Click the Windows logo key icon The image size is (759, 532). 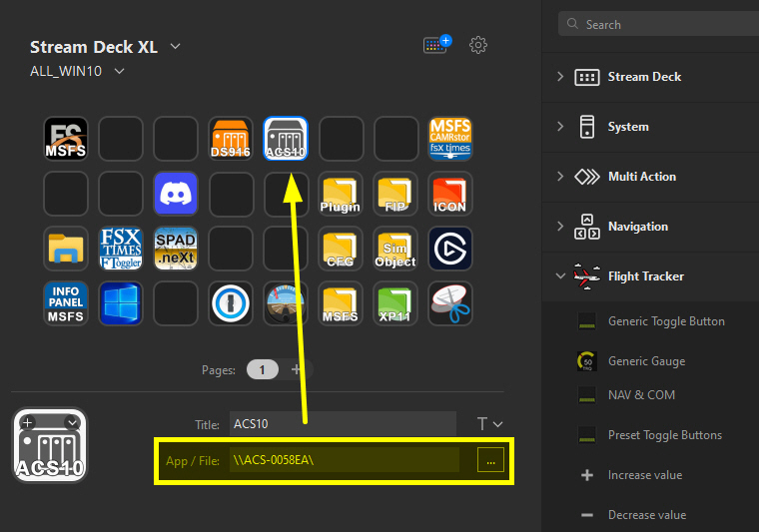(121, 303)
